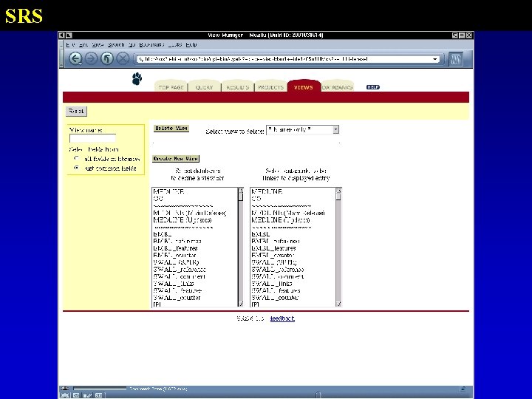Click the Forward navigation arrow
The height and width of the screenshot is (399, 532).
pyautogui.click(x=91, y=58)
